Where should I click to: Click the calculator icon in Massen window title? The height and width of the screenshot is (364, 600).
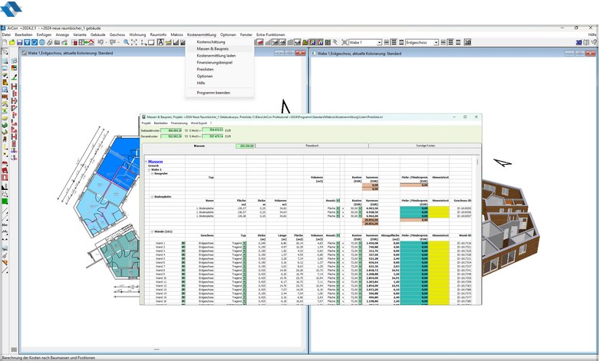[144, 117]
